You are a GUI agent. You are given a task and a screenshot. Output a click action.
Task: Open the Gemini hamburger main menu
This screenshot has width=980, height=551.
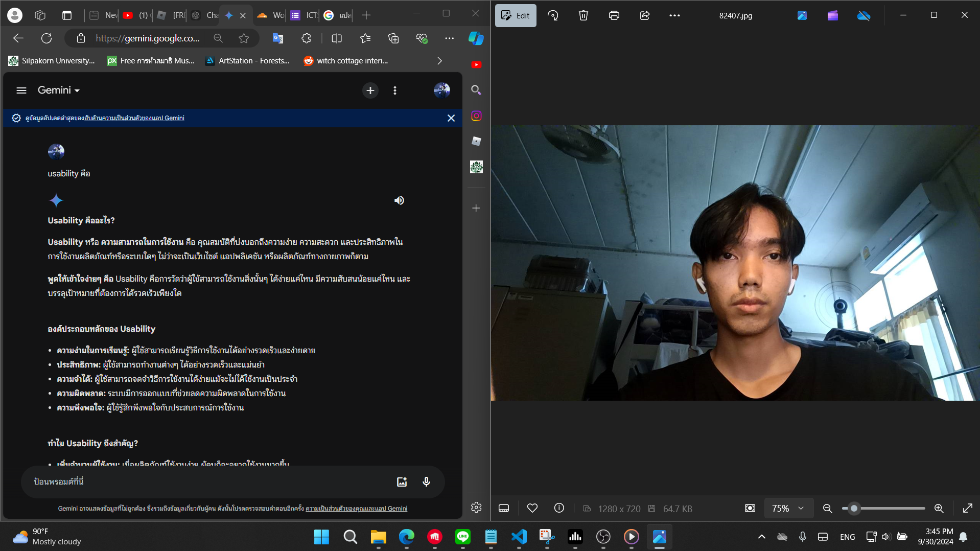(x=21, y=90)
